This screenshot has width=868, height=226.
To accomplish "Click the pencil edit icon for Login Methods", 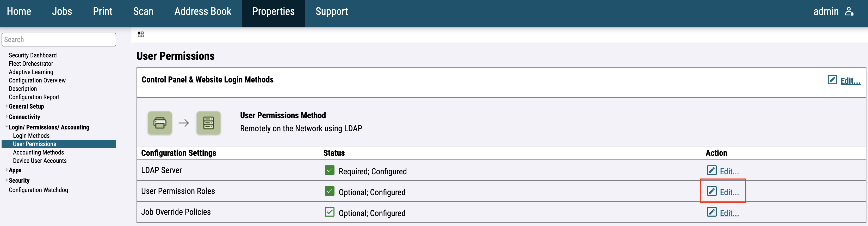I will pos(832,80).
